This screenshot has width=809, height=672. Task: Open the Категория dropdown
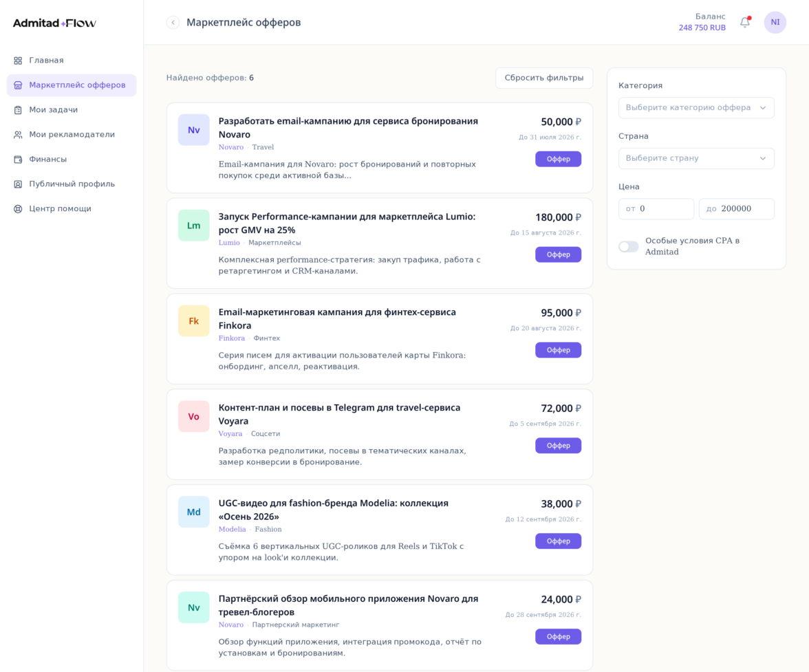click(x=696, y=108)
